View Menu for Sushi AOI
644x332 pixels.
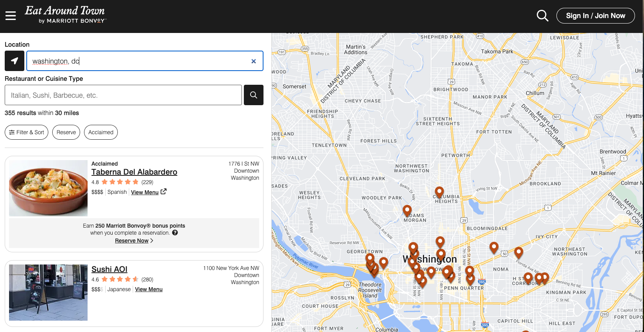[148, 289]
